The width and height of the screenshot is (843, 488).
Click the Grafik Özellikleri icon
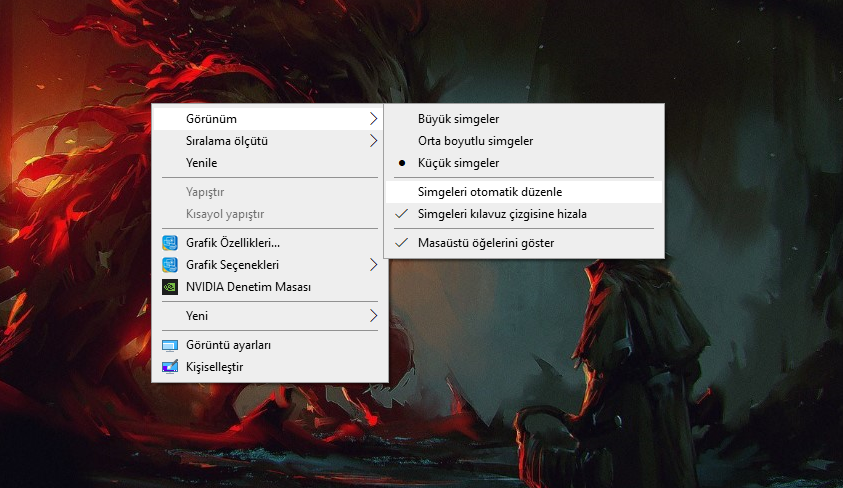click(x=170, y=243)
